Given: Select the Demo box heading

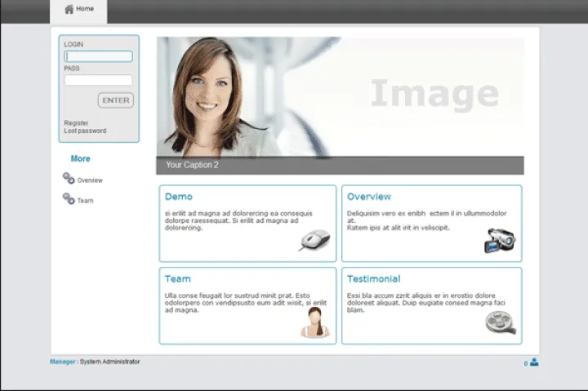Looking at the screenshot, I should [x=179, y=197].
